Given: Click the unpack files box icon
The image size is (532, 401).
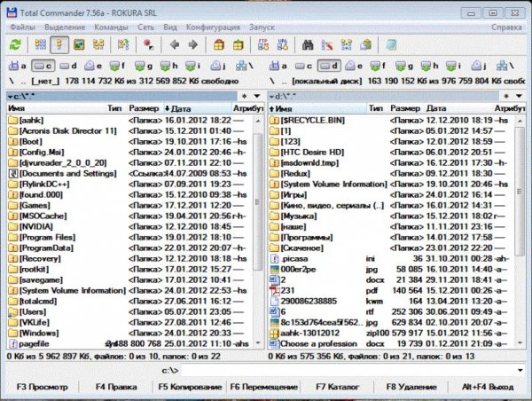Looking at the screenshot, I should click(239, 44).
